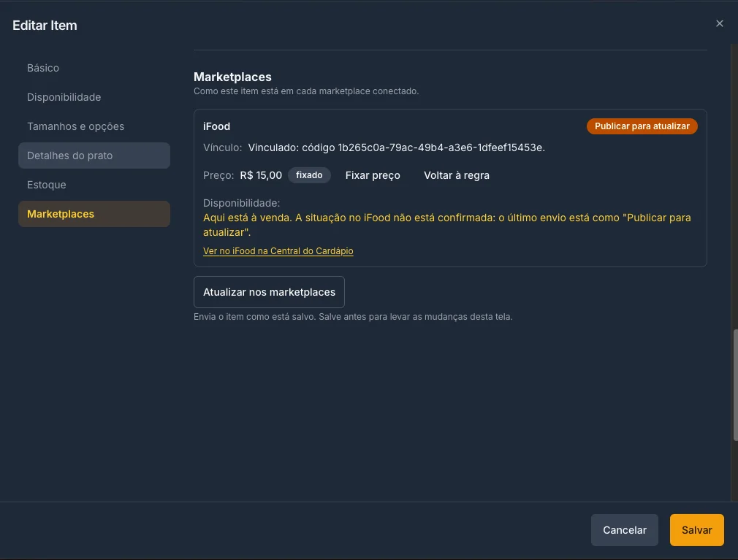Click the Publicar para atualizar badge
Screen dimensions: 738x560
click(x=642, y=126)
